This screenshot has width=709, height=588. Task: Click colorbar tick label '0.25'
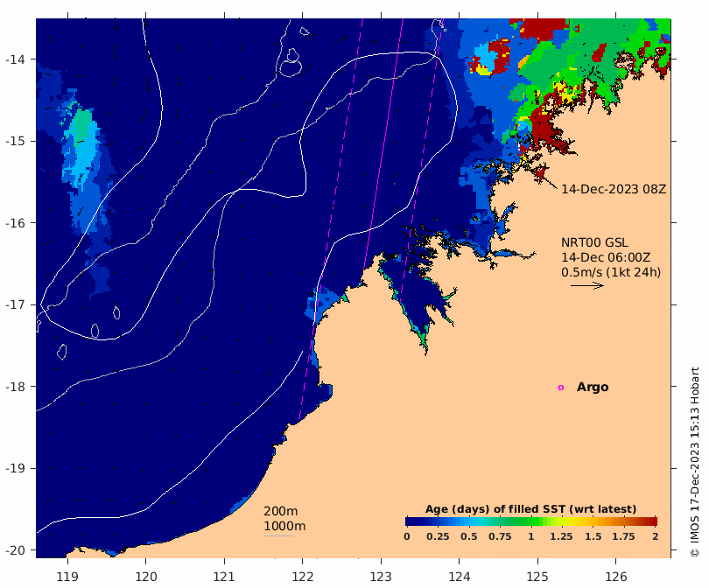(x=438, y=536)
